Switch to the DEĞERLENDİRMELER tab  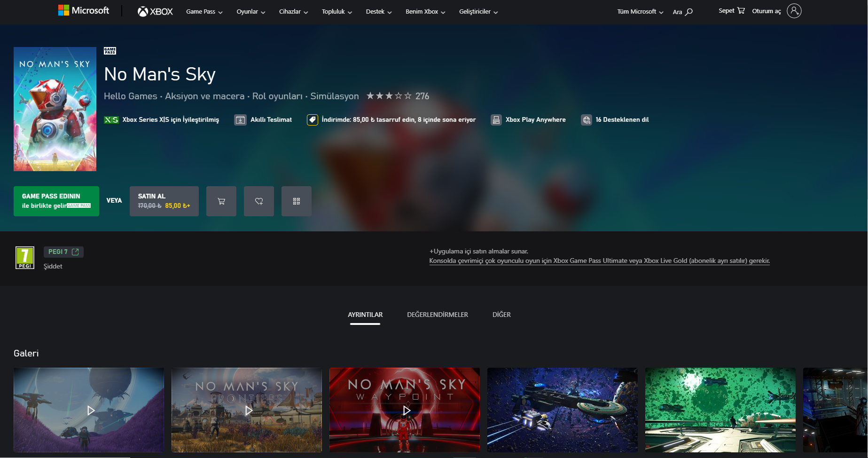tap(438, 315)
